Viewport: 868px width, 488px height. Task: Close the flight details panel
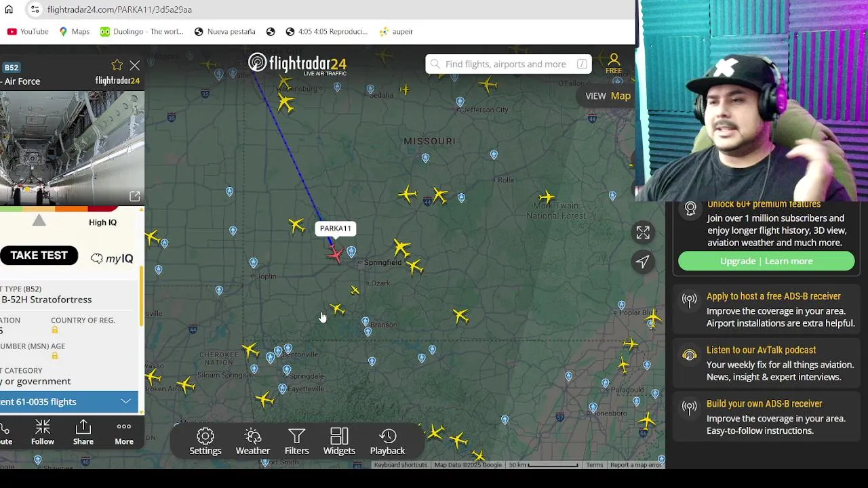coord(134,66)
